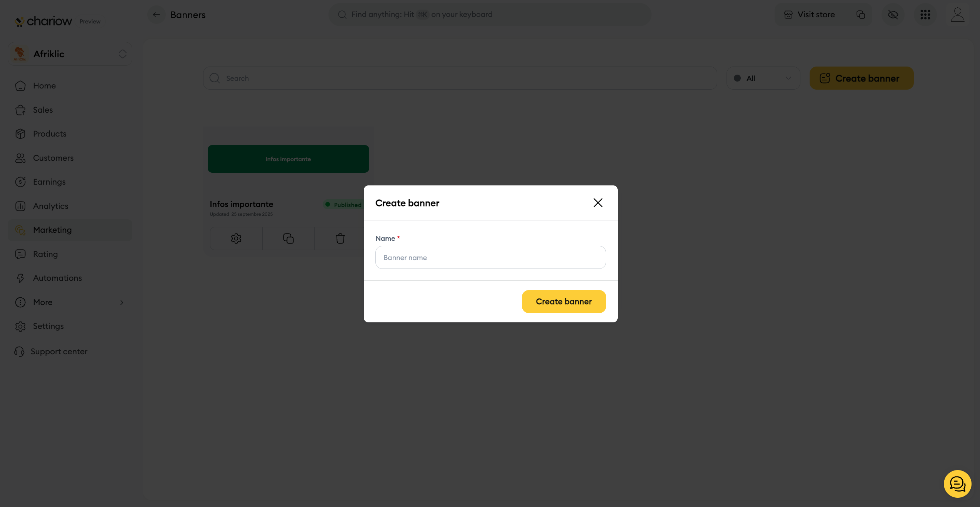Toggle the crossed-eye visibility icon
Image resolution: width=980 pixels, height=507 pixels.
(893, 15)
